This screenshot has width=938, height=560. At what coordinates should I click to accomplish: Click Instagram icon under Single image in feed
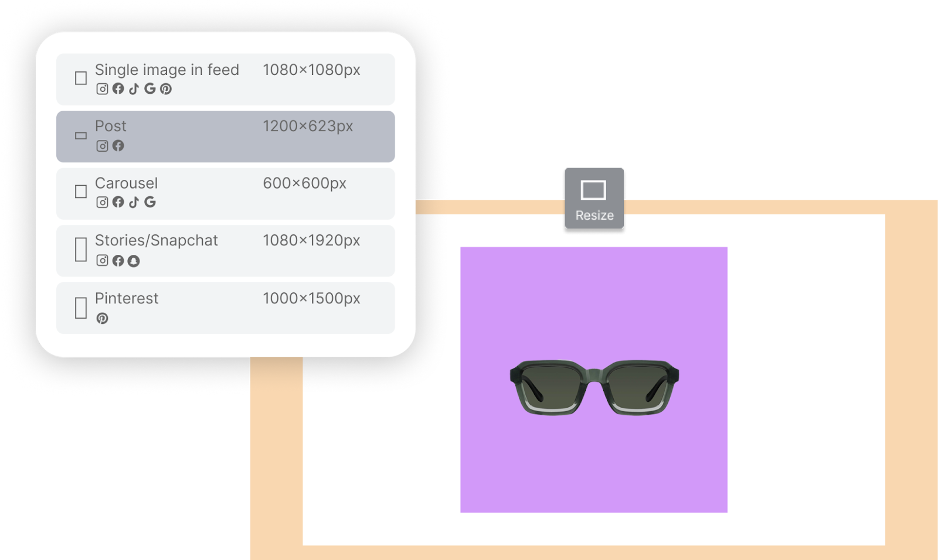[x=102, y=88]
